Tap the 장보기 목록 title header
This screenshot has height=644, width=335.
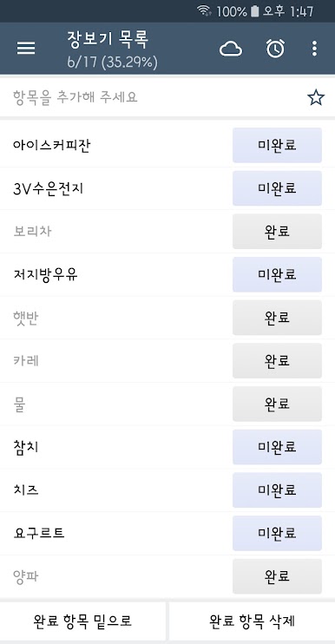pyautogui.click(x=108, y=39)
